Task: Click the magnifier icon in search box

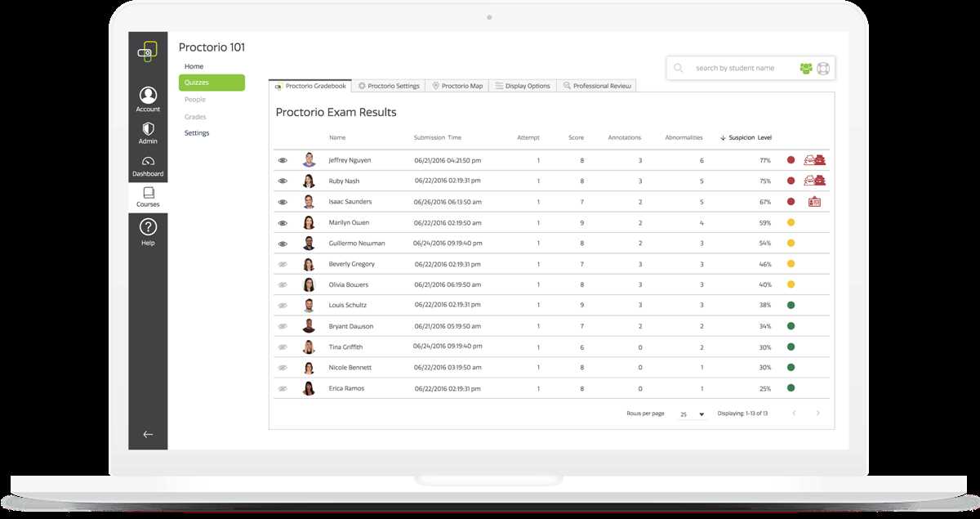Action: point(679,68)
